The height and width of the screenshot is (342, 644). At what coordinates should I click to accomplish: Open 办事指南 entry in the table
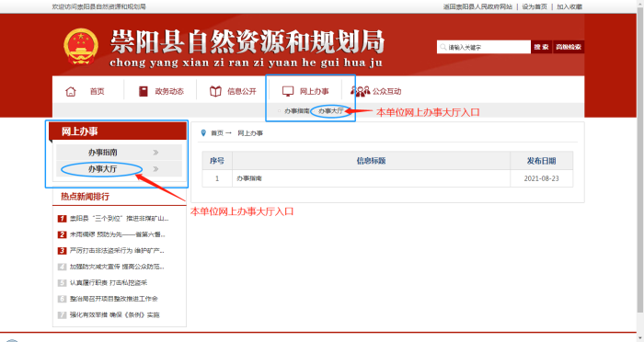(249, 178)
